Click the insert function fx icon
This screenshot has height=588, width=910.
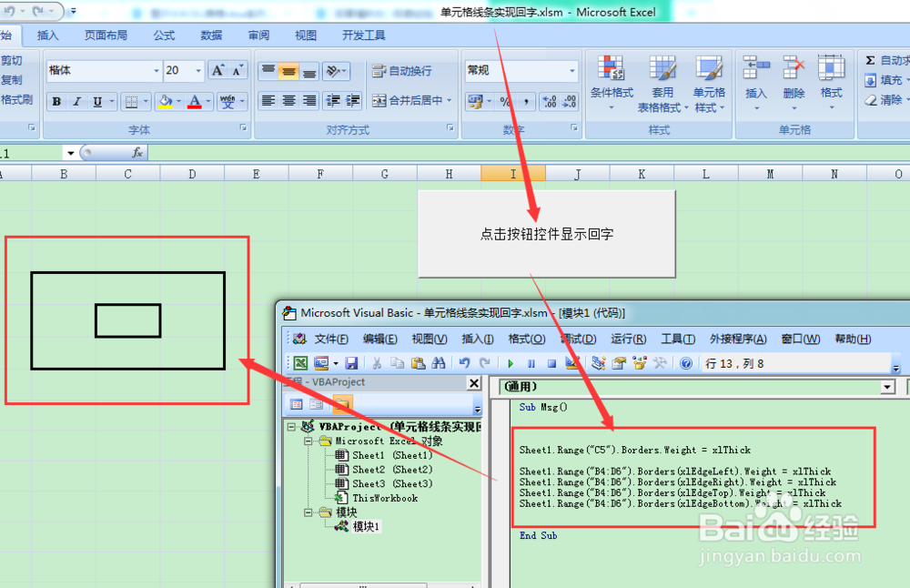137,153
